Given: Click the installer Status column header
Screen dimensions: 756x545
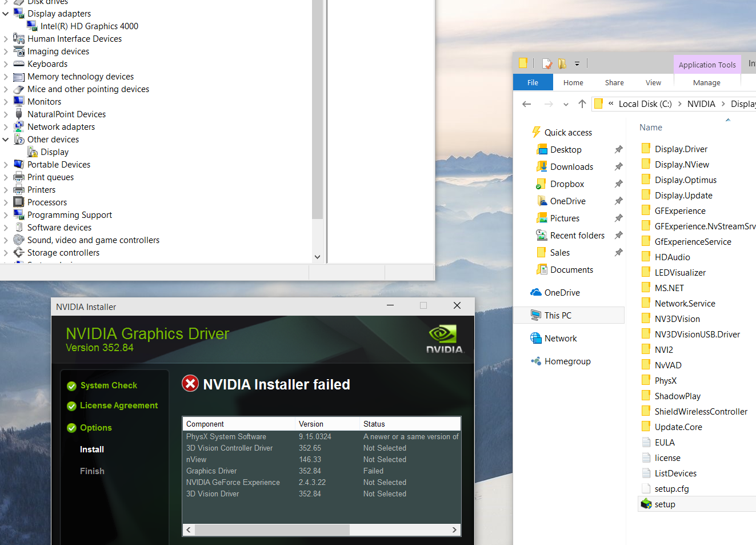Looking at the screenshot, I should 410,424.
